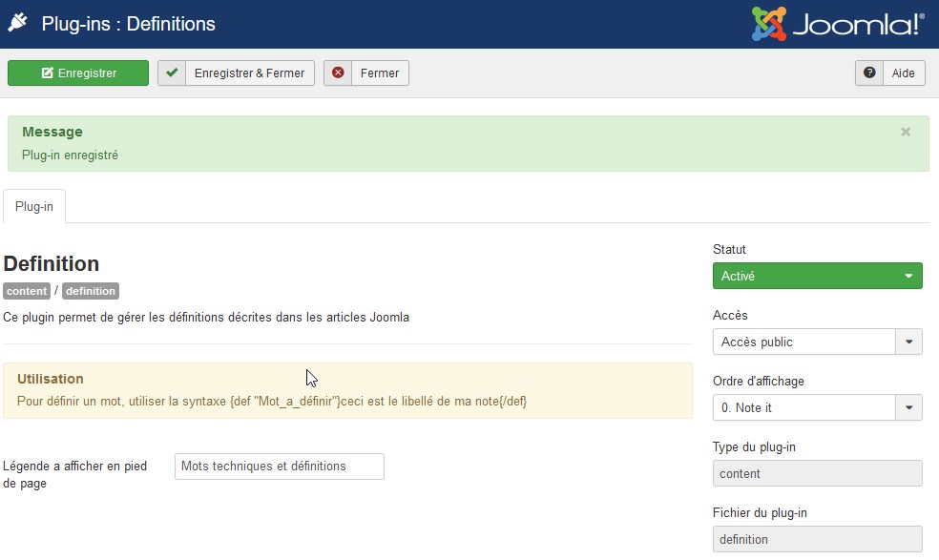939x560 pixels.
Task: Click the 'Plug-ins : Definitions' page title
Action: (128, 24)
